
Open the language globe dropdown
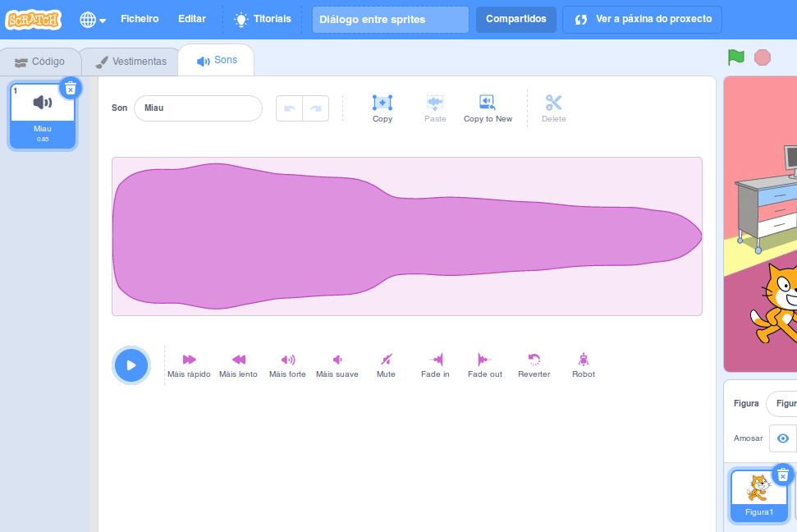pyautogui.click(x=93, y=20)
